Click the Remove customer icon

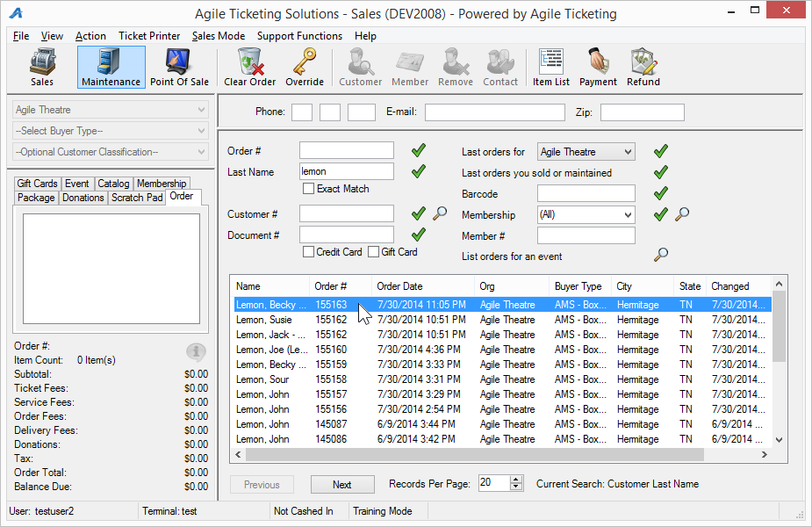click(456, 68)
